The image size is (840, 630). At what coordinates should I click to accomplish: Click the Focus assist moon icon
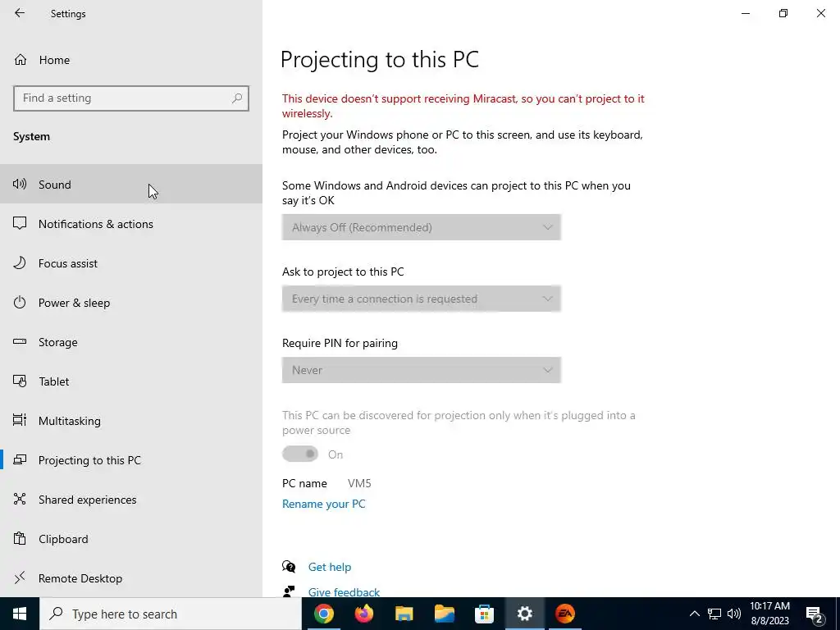pyautogui.click(x=20, y=263)
